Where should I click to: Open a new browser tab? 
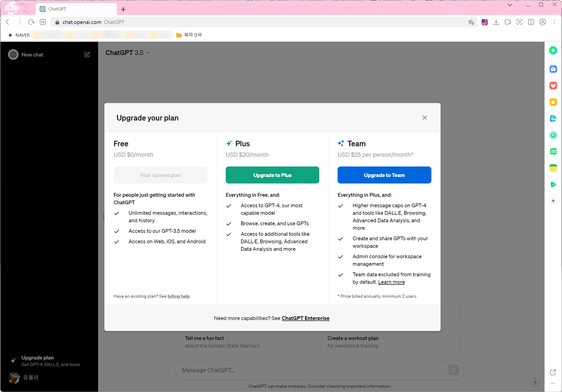[123, 9]
